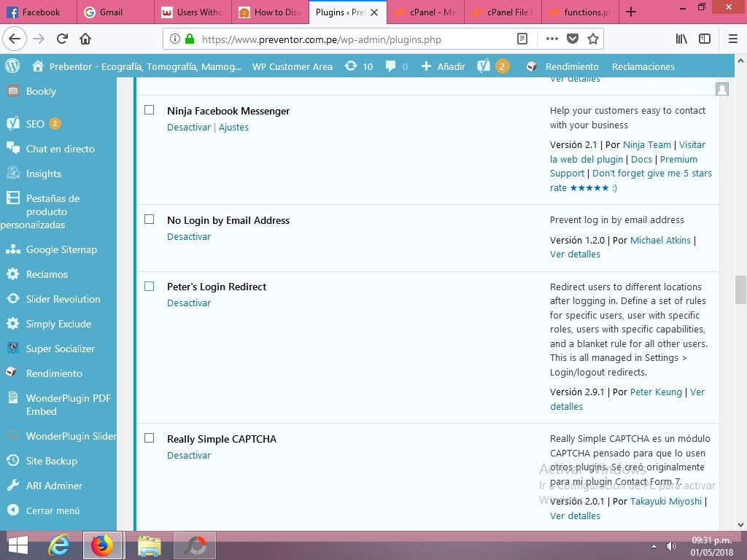The image size is (747, 560).
Task: Toggle reader view icon in address bar
Action: click(x=522, y=39)
